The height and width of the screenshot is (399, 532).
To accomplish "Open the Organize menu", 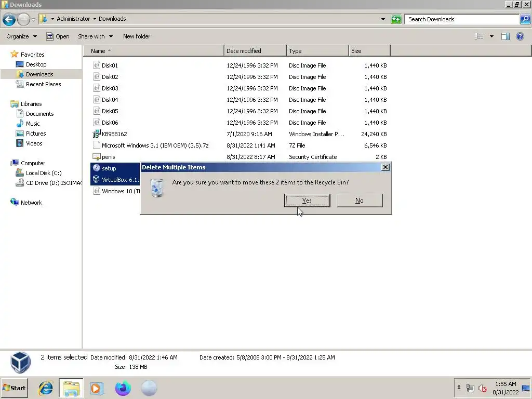I will [21, 36].
